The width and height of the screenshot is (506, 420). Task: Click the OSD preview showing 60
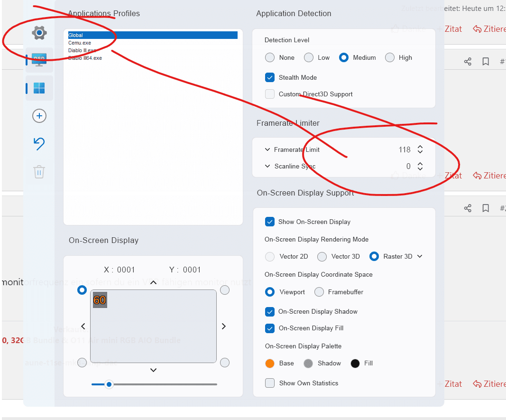coord(100,300)
